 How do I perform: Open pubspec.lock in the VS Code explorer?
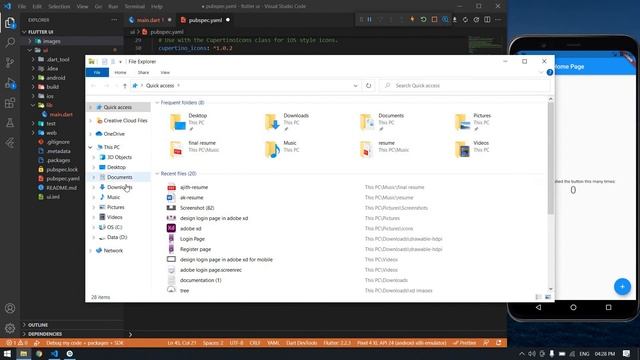tap(62, 169)
